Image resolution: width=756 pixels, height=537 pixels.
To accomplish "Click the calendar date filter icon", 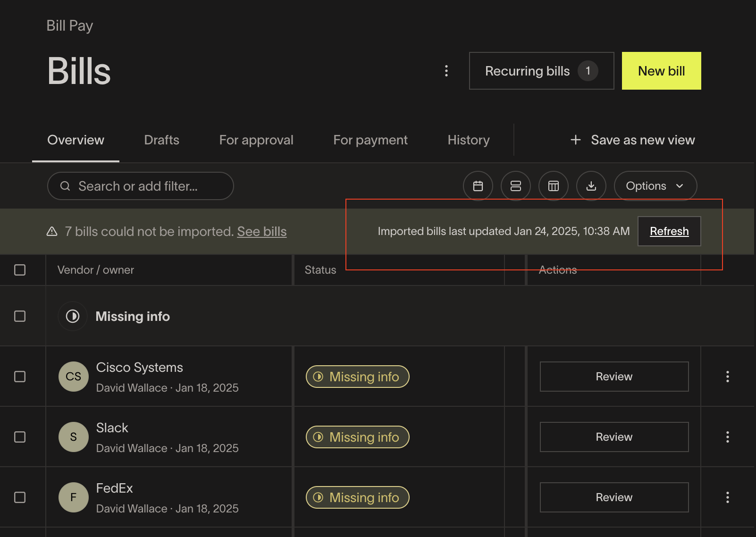I will (478, 186).
